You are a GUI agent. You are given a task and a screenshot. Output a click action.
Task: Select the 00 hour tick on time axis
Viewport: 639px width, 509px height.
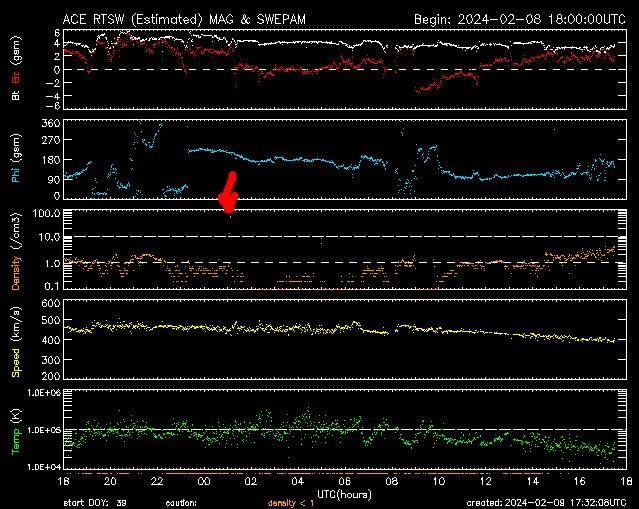tap(204, 481)
